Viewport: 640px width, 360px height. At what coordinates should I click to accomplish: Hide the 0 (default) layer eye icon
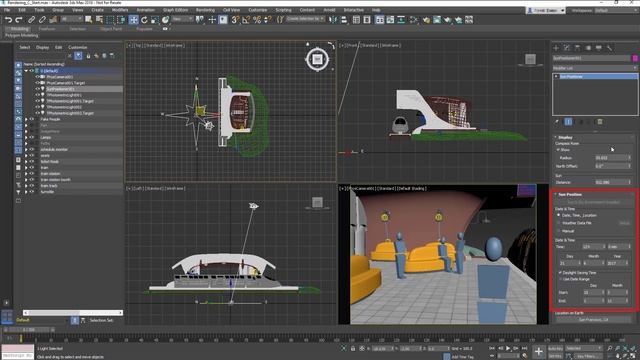click(32, 71)
